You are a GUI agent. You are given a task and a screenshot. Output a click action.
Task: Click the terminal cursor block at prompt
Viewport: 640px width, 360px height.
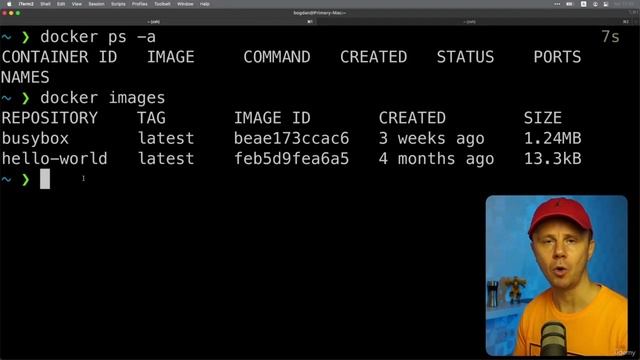[x=45, y=179]
